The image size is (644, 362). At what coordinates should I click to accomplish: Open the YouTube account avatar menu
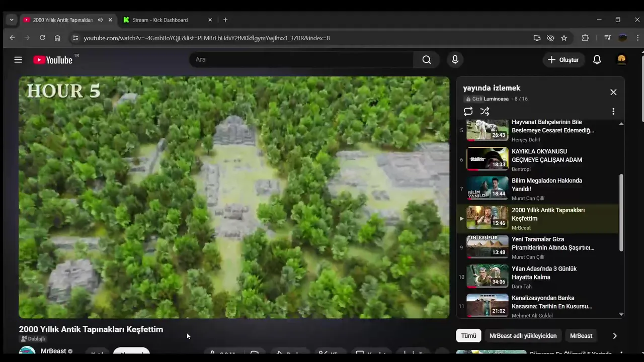(621, 60)
